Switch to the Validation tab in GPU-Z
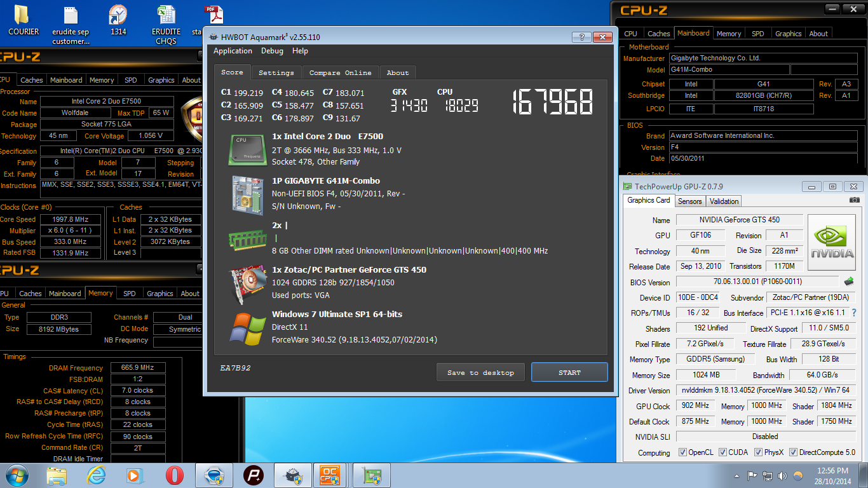868x488 pixels. pos(724,201)
